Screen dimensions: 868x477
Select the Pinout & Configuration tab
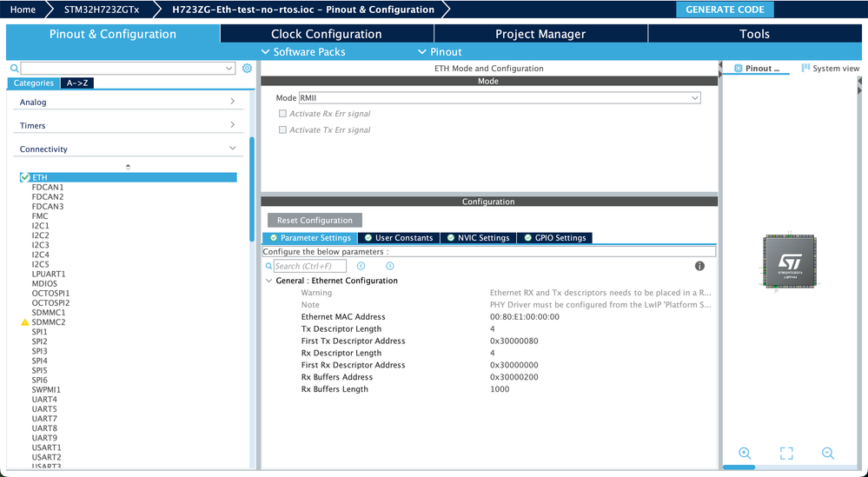pyautogui.click(x=113, y=34)
